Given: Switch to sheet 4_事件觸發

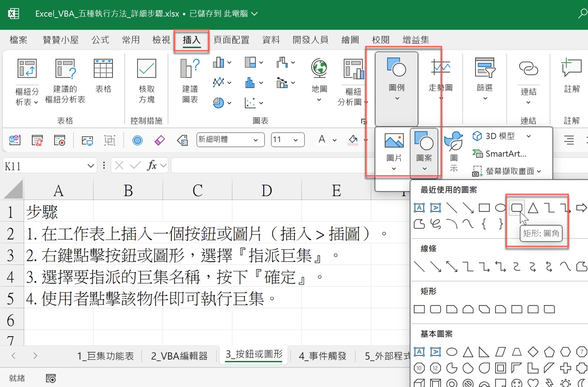Looking at the screenshot, I should [x=323, y=356].
